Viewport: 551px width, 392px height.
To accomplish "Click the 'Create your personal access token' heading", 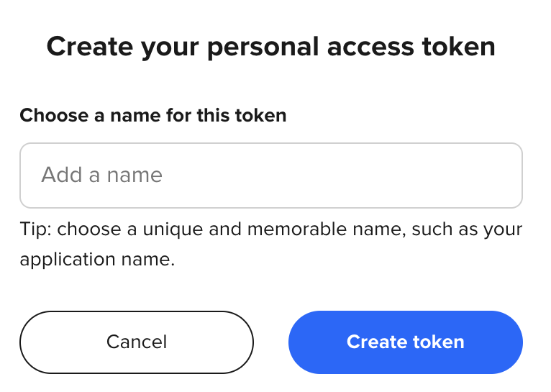I will 271,47.
